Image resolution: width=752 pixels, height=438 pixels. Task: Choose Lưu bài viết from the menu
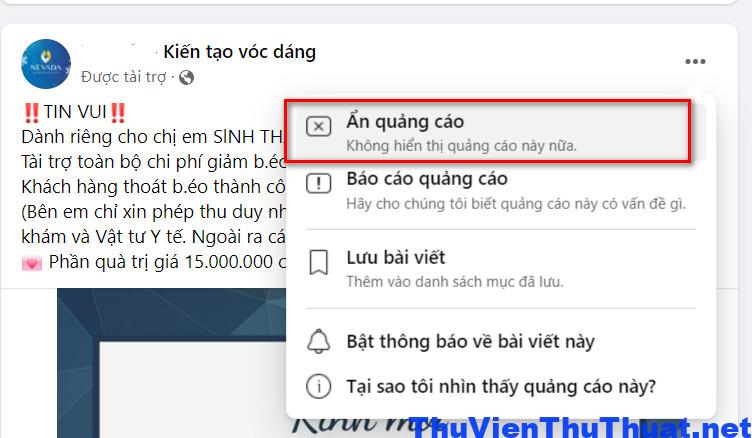501,269
